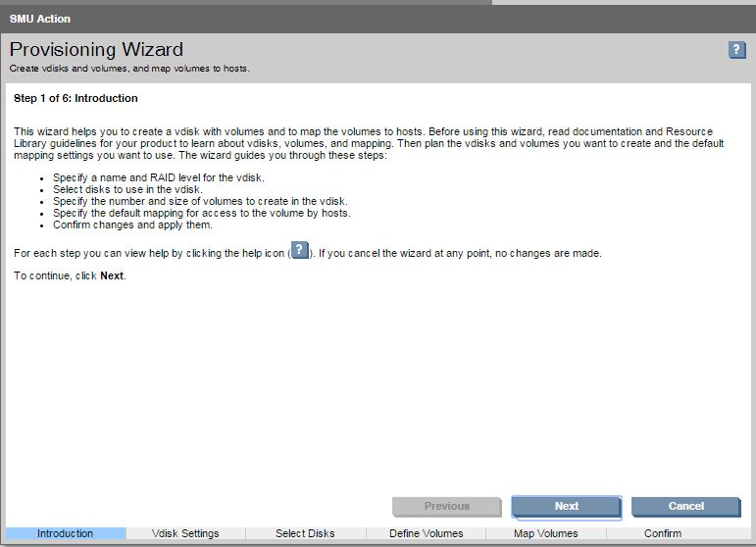Click the SMU Action title bar

click(40, 19)
